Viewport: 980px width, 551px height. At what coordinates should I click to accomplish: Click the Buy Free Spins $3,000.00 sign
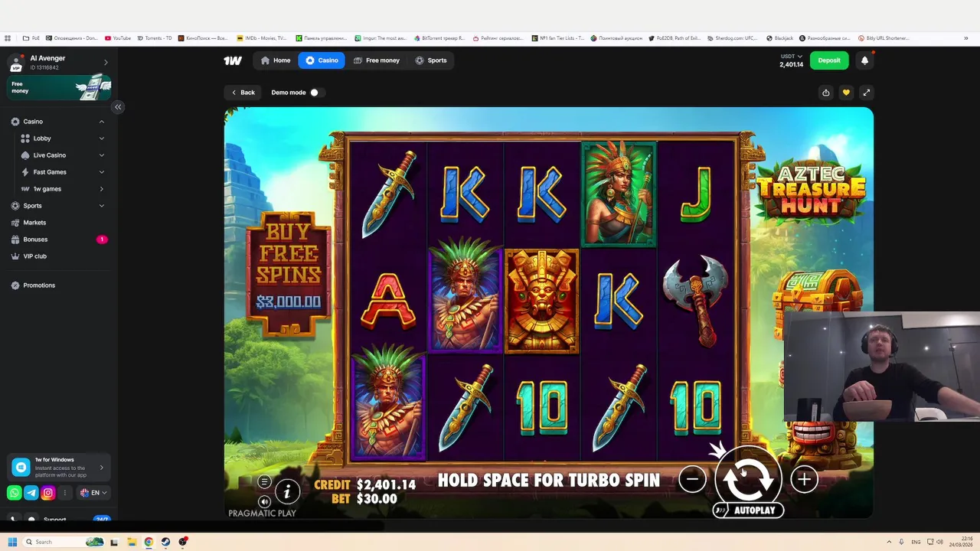click(289, 275)
